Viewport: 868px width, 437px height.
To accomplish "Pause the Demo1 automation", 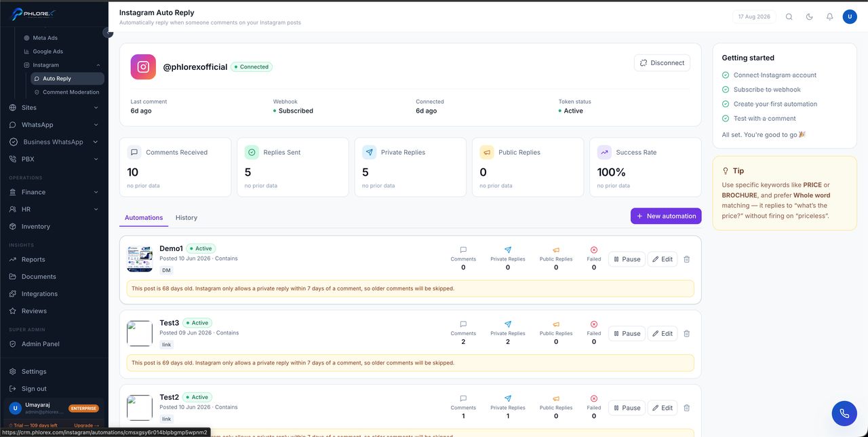I will 627,259.
